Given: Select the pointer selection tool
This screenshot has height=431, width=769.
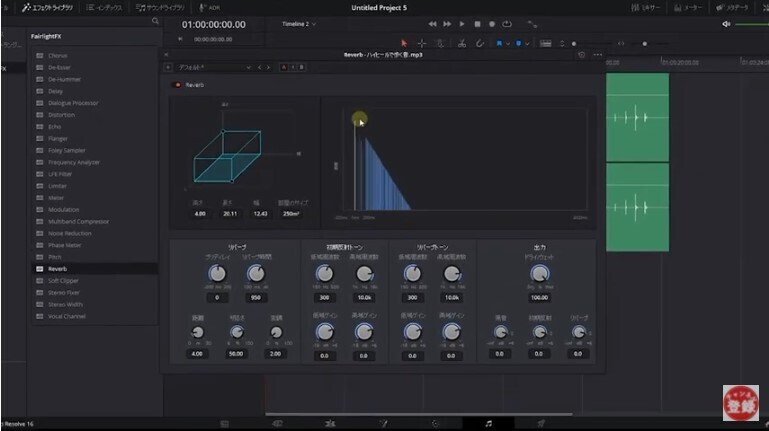Looking at the screenshot, I should point(404,44).
